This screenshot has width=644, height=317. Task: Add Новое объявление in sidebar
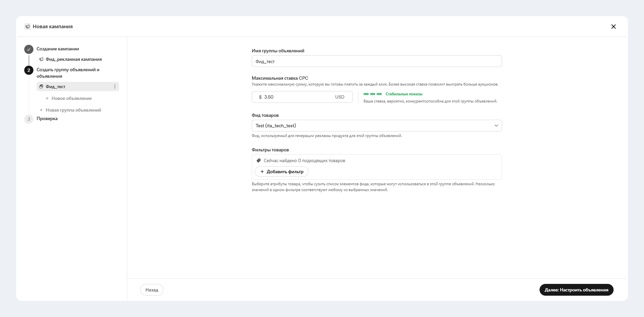point(69,98)
